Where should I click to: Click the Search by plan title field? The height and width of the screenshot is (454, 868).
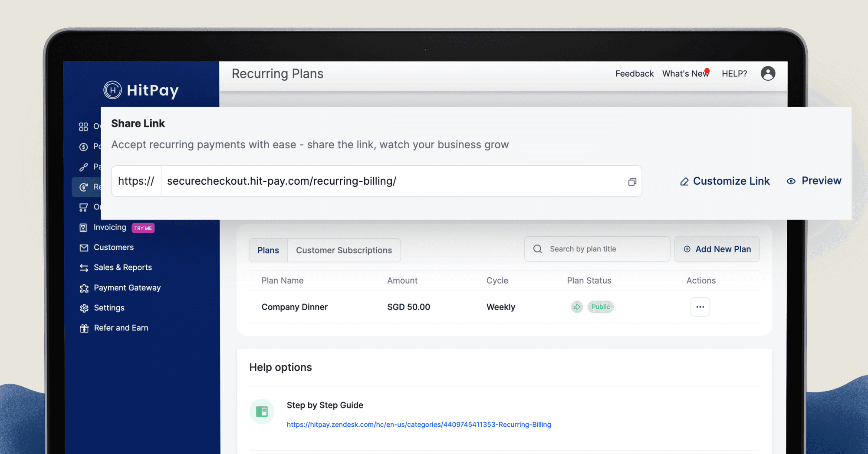597,249
